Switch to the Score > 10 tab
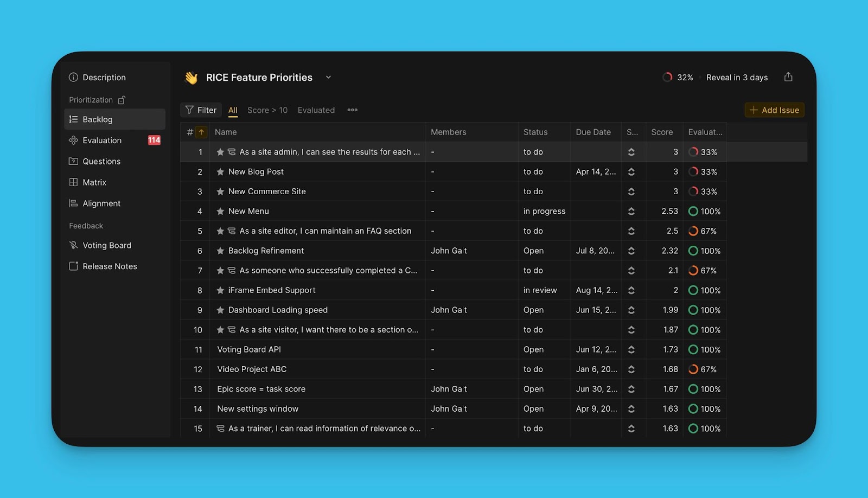 point(267,110)
